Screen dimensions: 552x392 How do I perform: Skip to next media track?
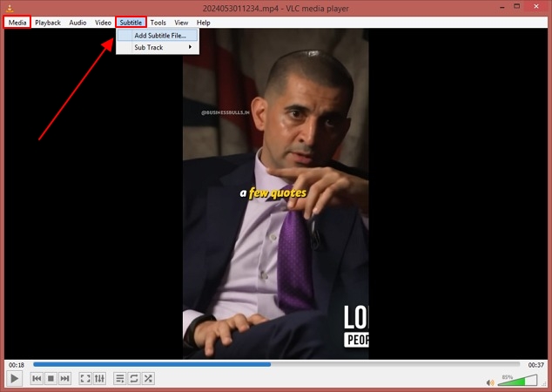pos(64,379)
